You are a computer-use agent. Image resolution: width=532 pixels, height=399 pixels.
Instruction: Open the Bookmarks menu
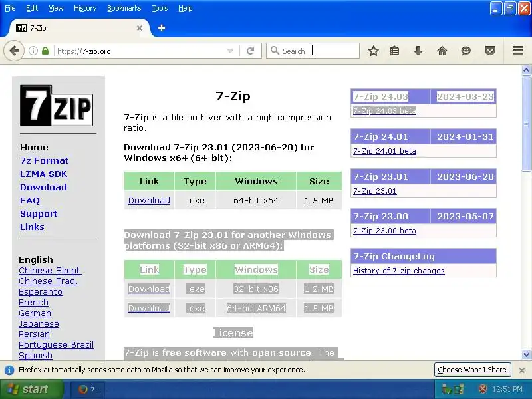[124, 8]
